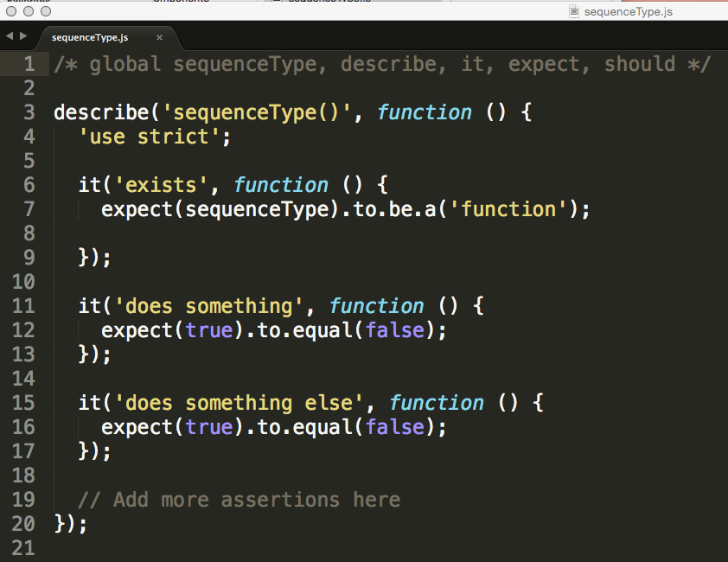
Task: Click the 'function' string on line 7
Action: click(x=514, y=209)
